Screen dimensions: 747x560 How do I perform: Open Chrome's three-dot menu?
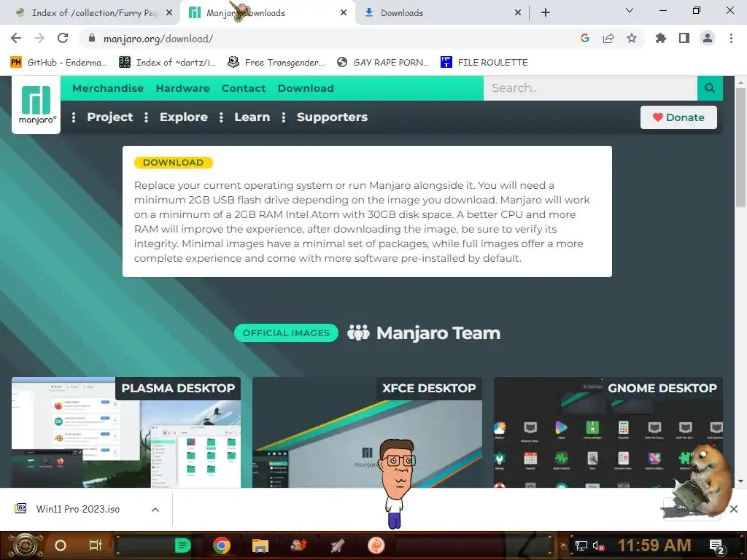coord(731,38)
